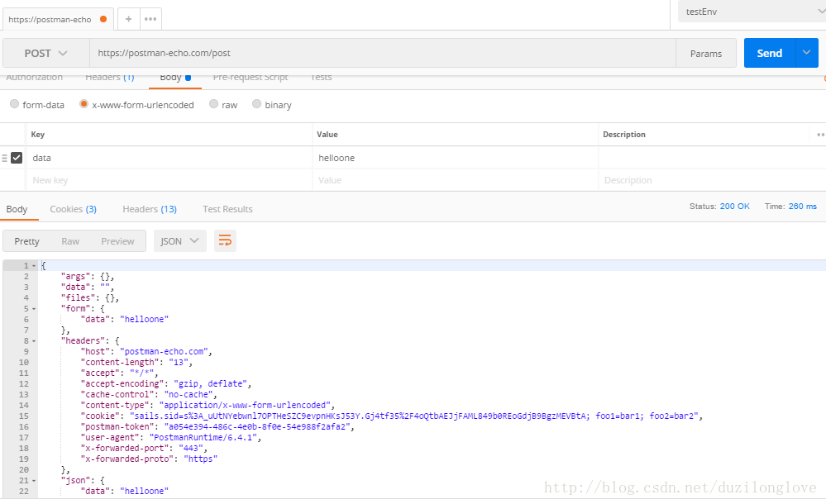
Task: Choose the raw body type radio
Action: tap(214, 105)
